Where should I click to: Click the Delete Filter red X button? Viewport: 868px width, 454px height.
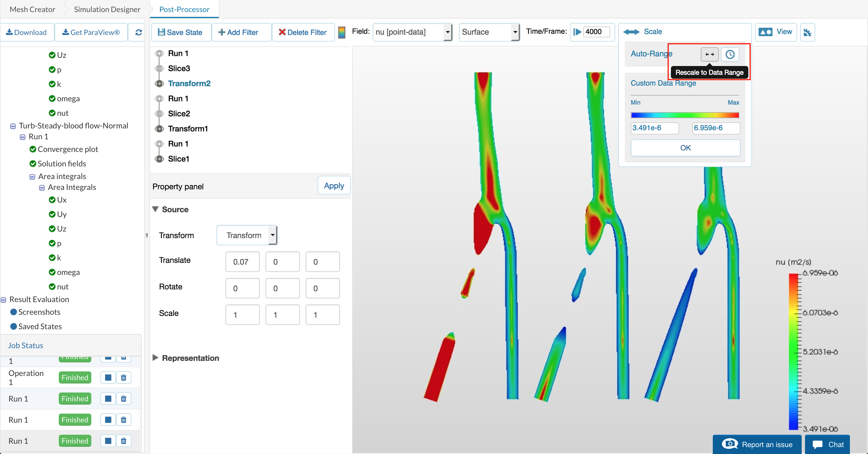[x=303, y=32]
